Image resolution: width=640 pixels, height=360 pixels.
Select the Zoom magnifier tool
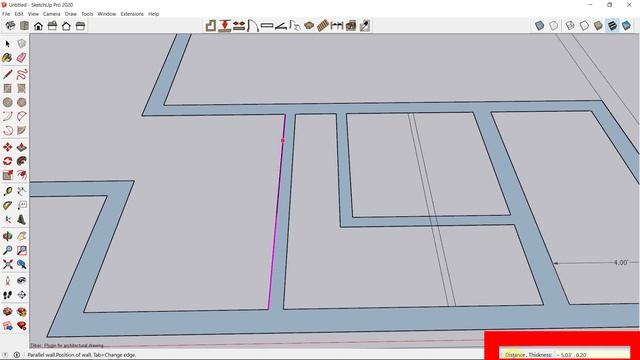(x=7, y=250)
